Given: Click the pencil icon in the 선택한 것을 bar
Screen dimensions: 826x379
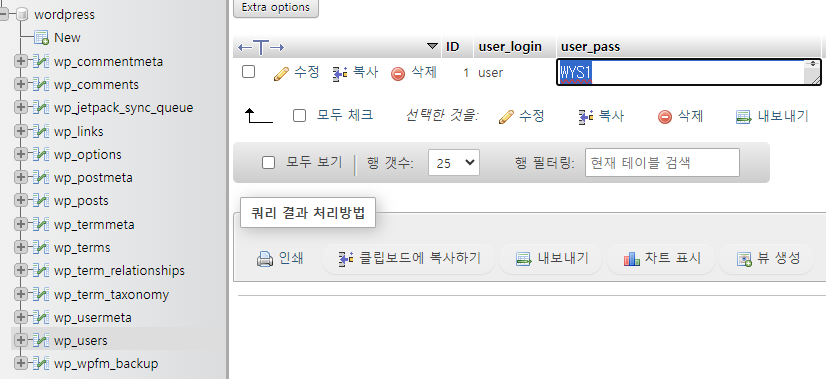Looking at the screenshot, I should [x=506, y=116].
